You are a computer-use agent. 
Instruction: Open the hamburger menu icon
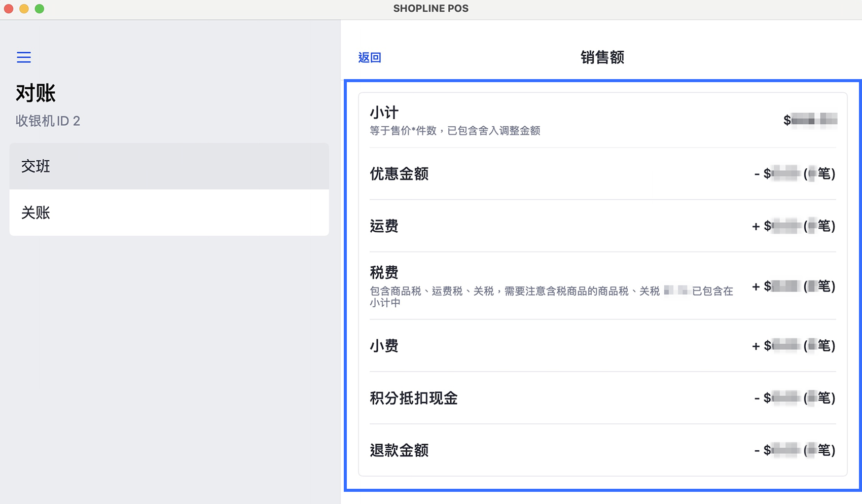[24, 57]
